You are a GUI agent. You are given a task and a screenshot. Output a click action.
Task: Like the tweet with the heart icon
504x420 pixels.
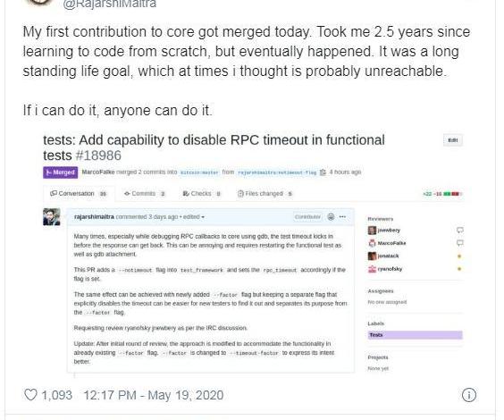click(31, 395)
